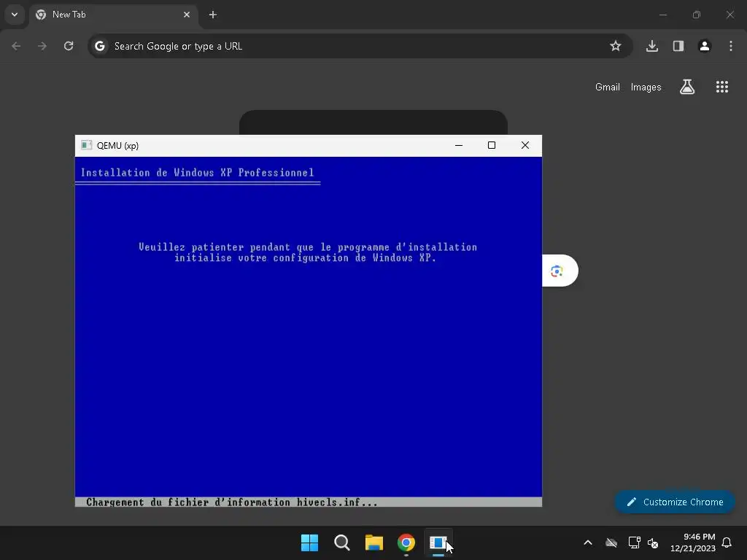The height and width of the screenshot is (560, 747).
Task: Switch to Chrome from the taskbar
Action: coord(406,542)
